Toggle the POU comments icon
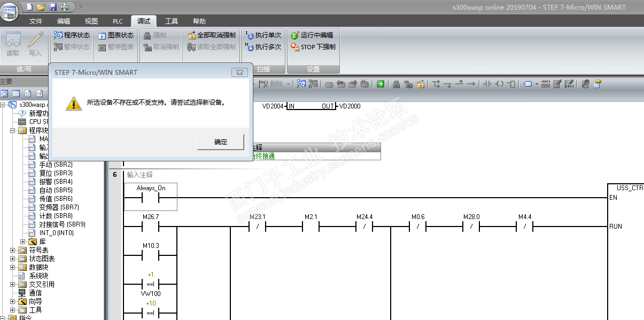 point(557,84)
